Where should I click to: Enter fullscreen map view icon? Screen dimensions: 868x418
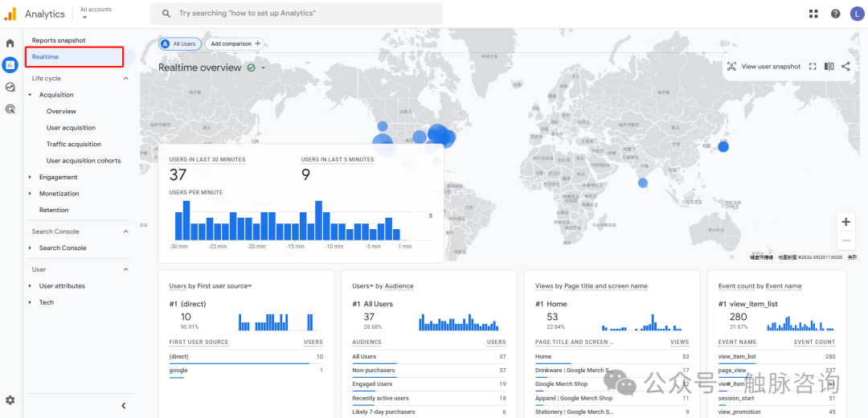(813, 67)
